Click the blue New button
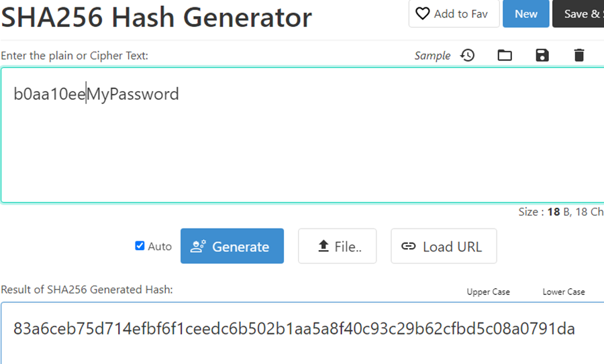The height and width of the screenshot is (364, 604). pos(525,14)
